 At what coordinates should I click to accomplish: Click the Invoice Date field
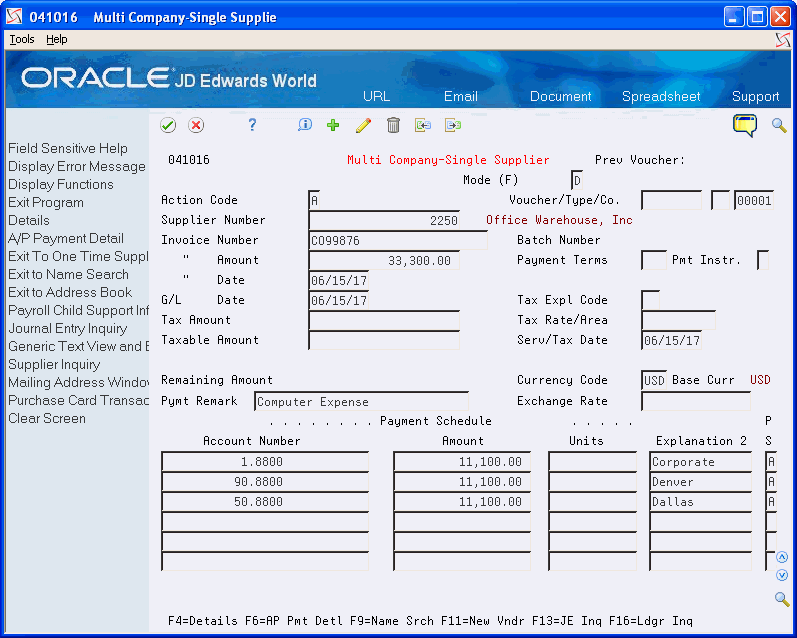(339, 280)
